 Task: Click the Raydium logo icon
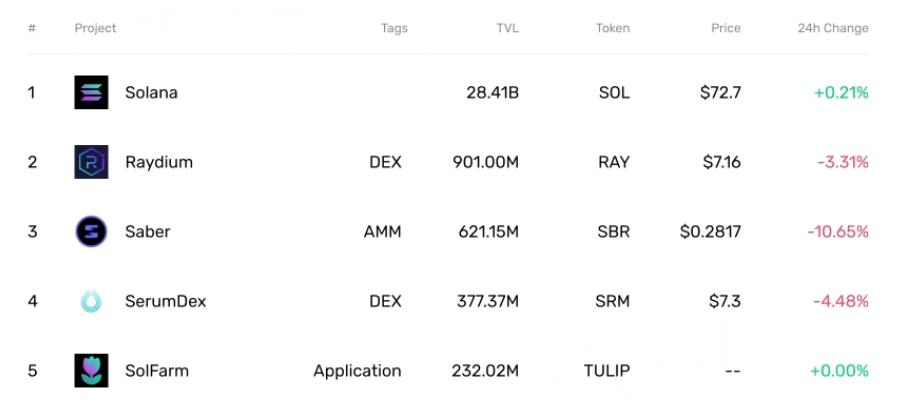[91, 162]
